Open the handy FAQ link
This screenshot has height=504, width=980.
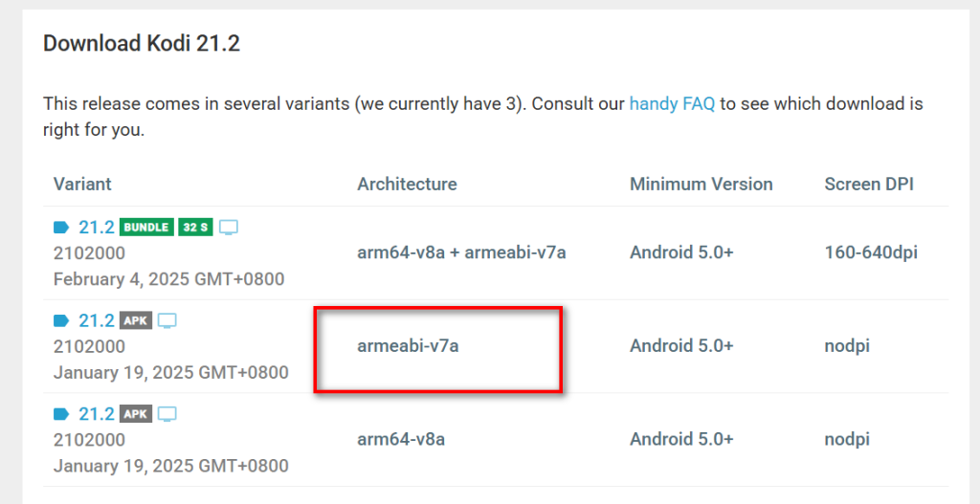(672, 103)
